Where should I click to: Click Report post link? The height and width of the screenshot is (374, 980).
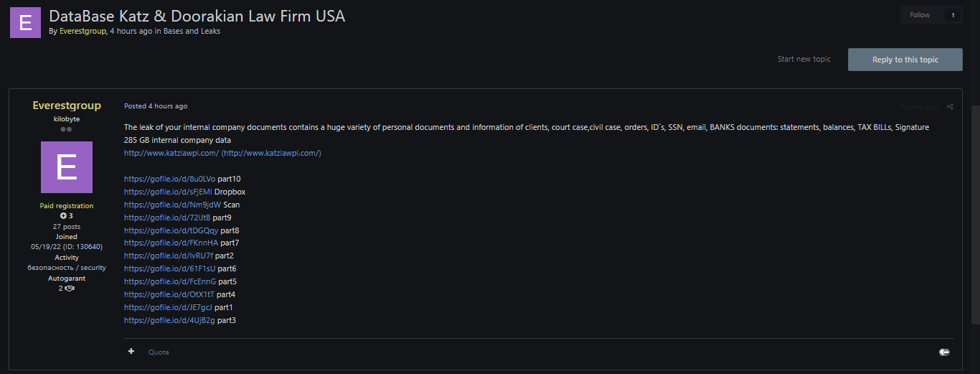click(x=920, y=106)
